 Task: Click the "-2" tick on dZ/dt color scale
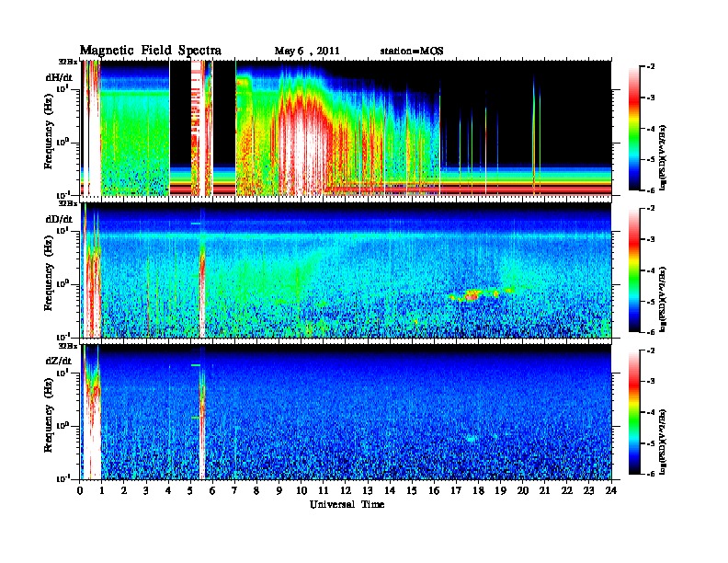click(x=651, y=350)
